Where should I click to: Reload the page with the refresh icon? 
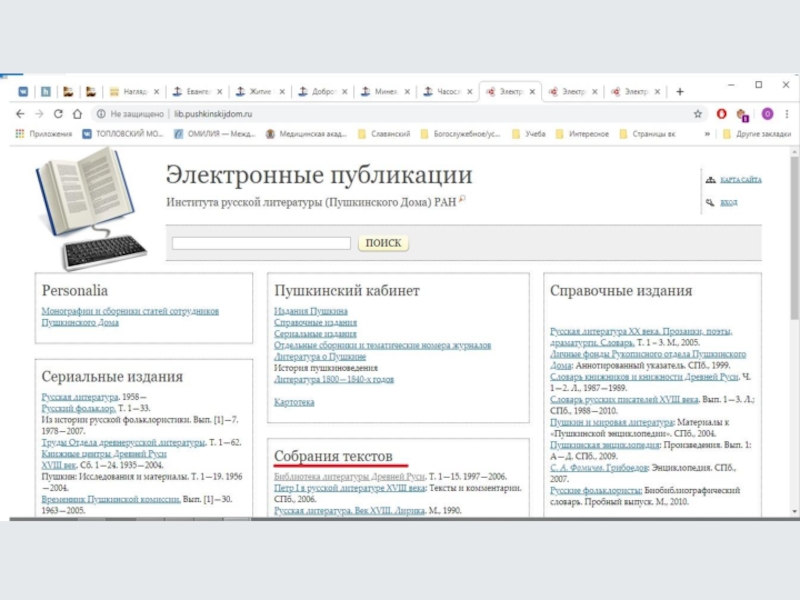pyautogui.click(x=58, y=114)
